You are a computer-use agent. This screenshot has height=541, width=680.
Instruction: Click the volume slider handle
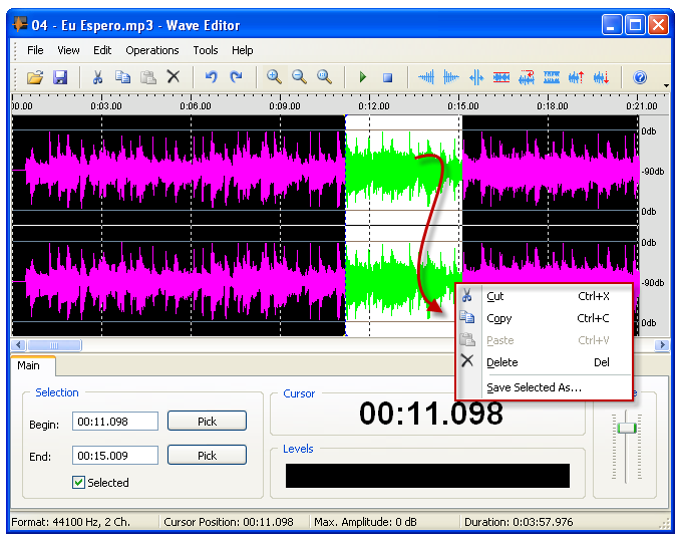(x=627, y=428)
